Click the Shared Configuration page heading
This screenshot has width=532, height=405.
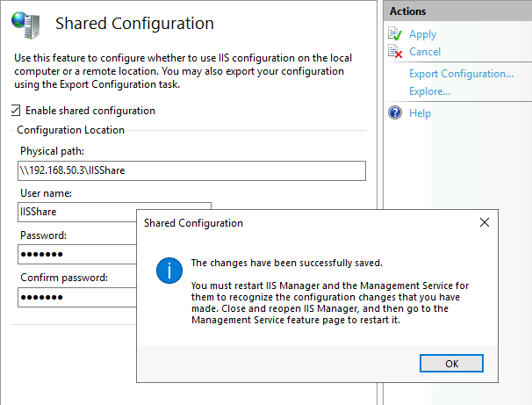(x=134, y=24)
